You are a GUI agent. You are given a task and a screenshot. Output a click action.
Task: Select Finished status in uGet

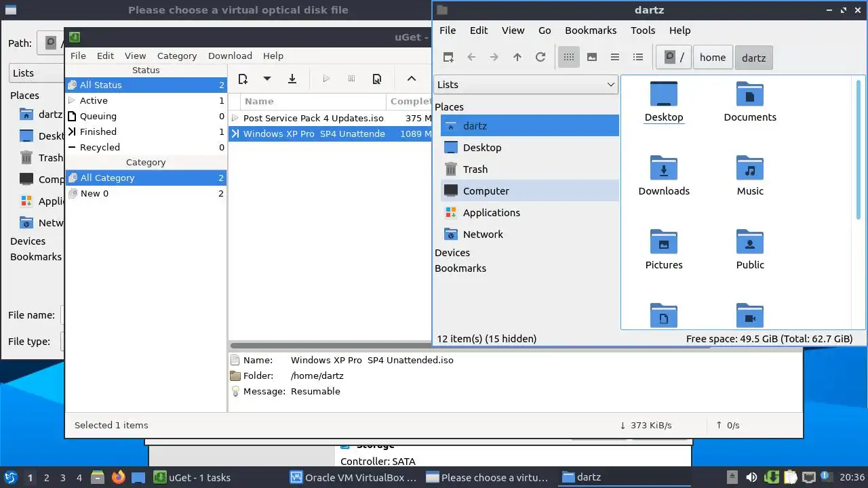146,131
